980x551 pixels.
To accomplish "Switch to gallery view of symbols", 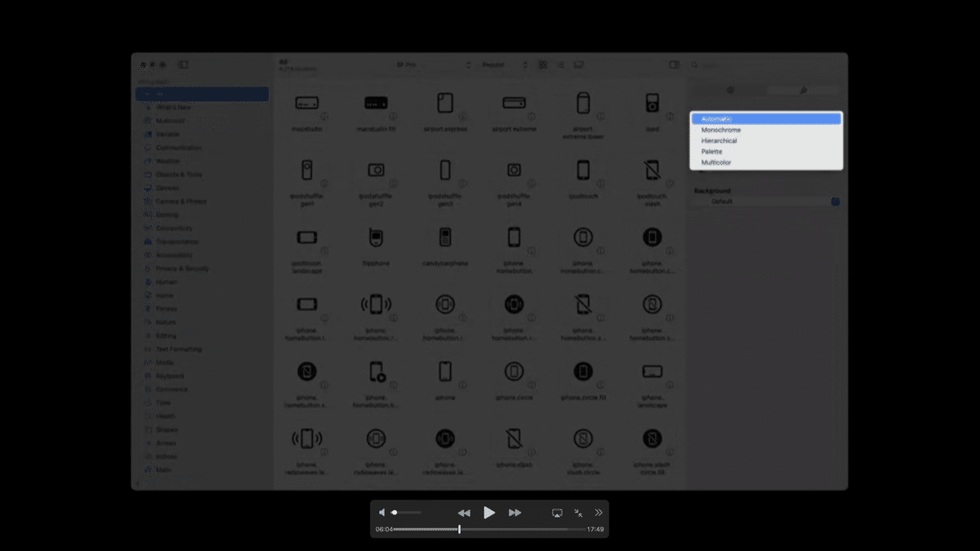I will click(x=578, y=64).
